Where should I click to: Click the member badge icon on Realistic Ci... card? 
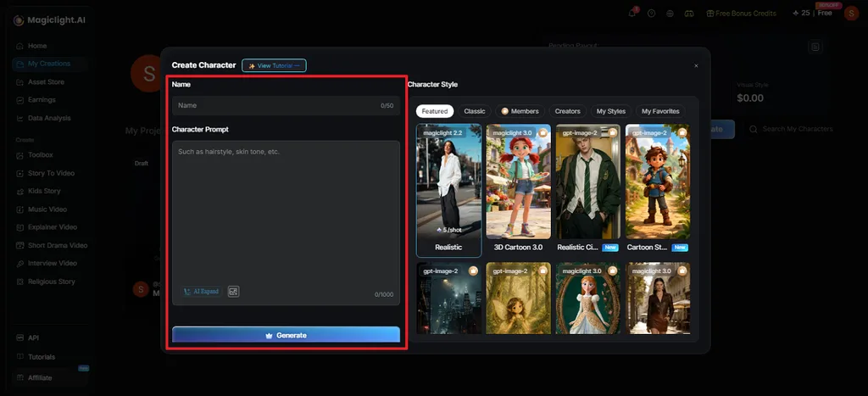click(613, 133)
